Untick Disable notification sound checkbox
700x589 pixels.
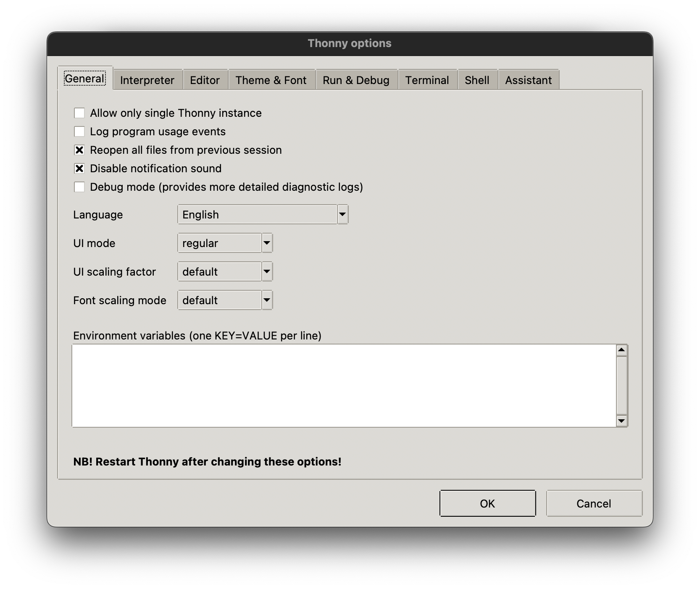79,168
